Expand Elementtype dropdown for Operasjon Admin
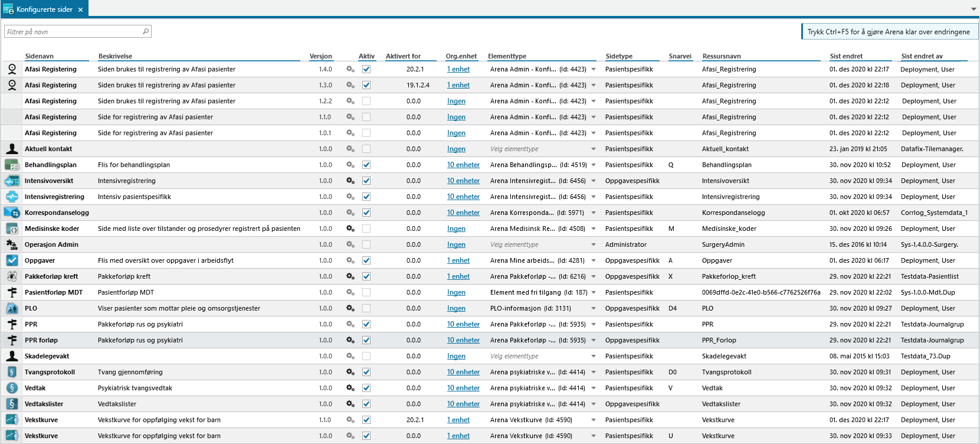The width and height of the screenshot is (980, 444). [594, 244]
